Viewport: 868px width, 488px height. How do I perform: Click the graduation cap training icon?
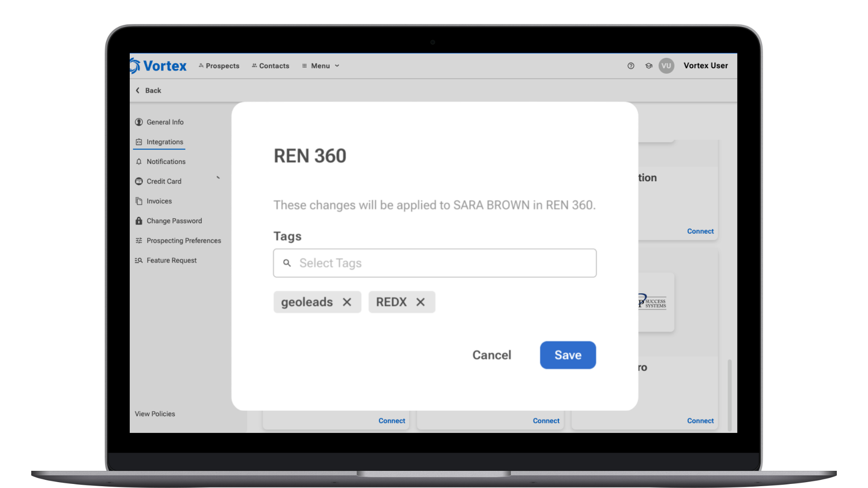tap(649, 66)
